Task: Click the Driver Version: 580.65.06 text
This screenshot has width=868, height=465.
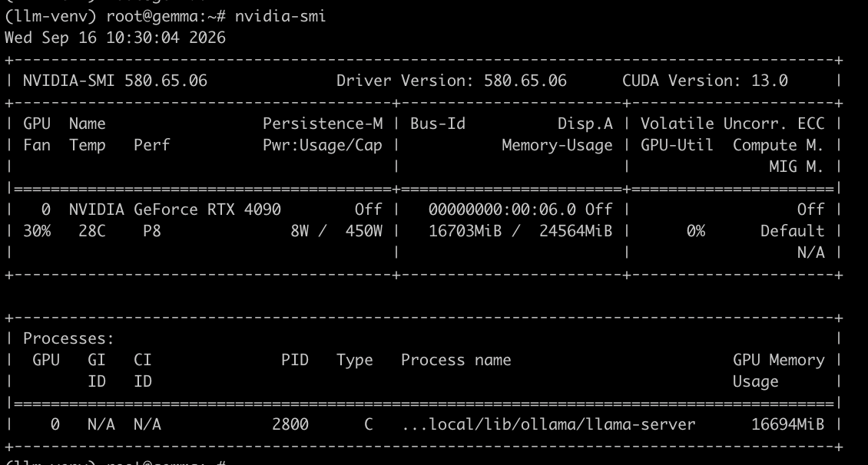Action: click(452, 81)
